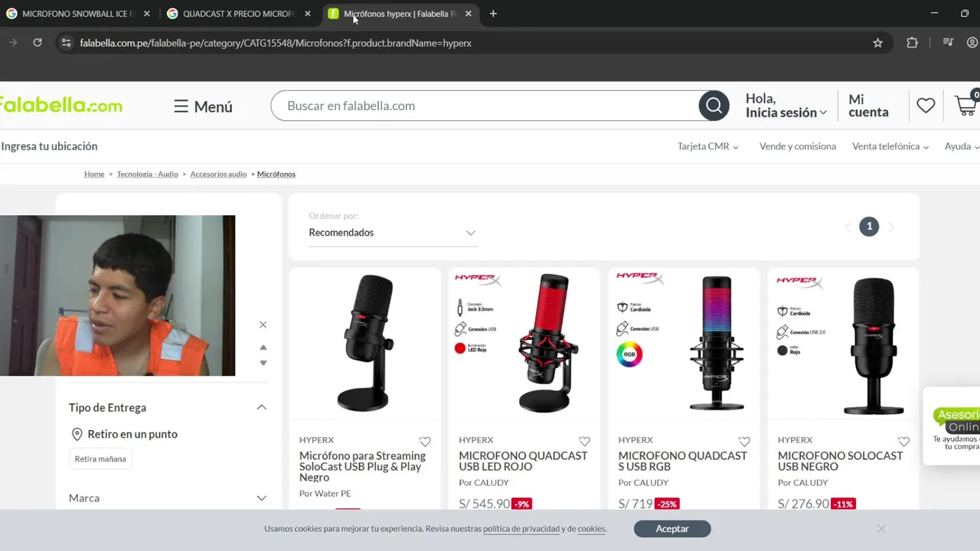Viewport: 980px width, 551px height.
Task: Open the Tarjeta CMR dropdown
Action: (707, 146)
